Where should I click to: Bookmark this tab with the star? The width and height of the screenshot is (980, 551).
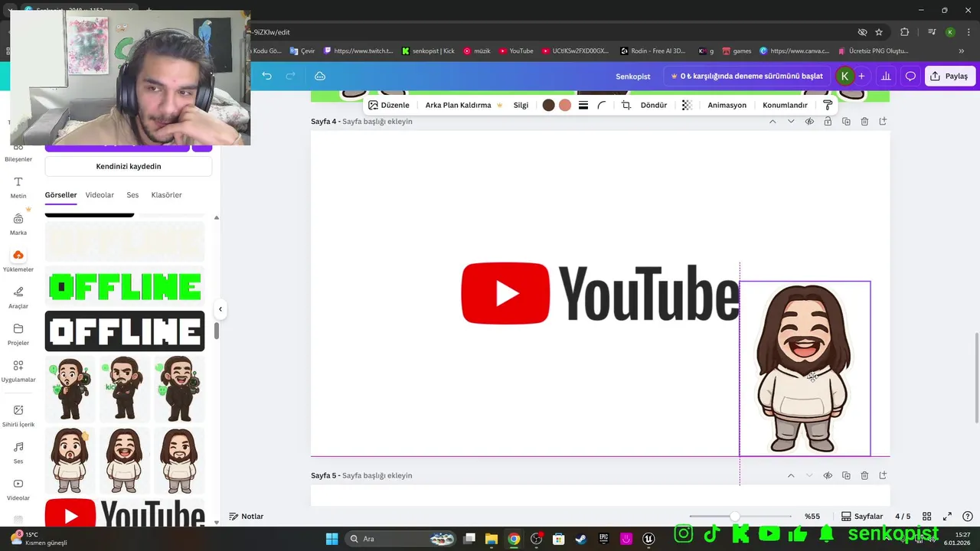click(879, 32)
